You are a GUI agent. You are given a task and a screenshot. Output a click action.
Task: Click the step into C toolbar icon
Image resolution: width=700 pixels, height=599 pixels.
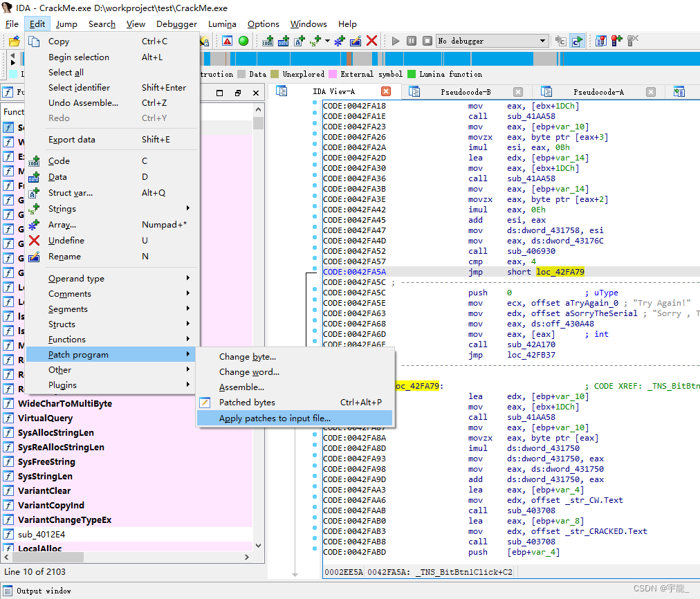click(x=561, y=41)
